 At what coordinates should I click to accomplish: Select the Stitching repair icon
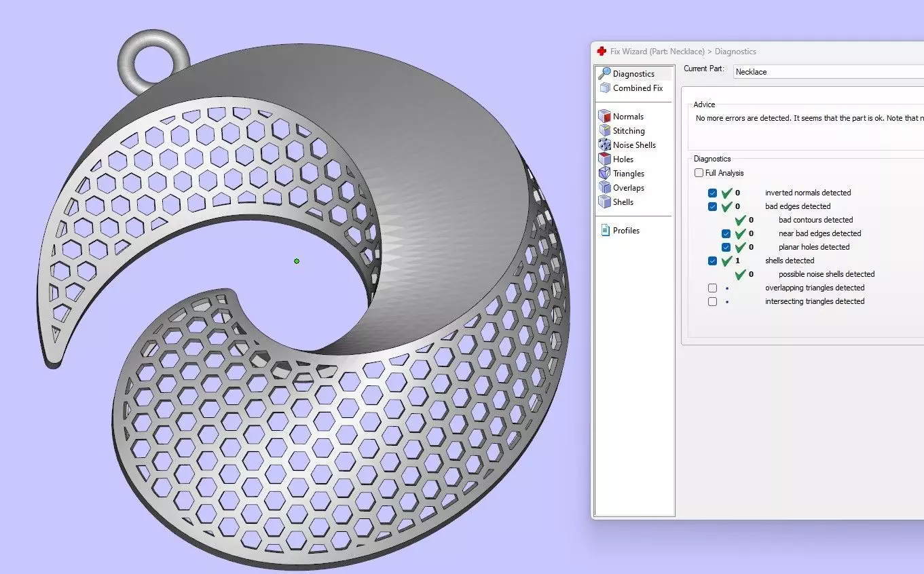[x=604, y=130]
